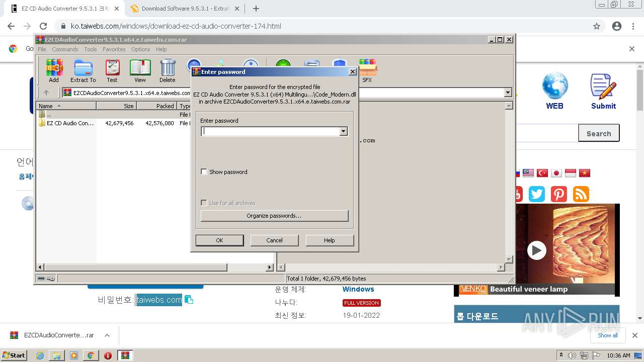The width and height of the screenshot is (644, 362).
Task: Click the WinRAR taskbar button
Action: point(125,355)
